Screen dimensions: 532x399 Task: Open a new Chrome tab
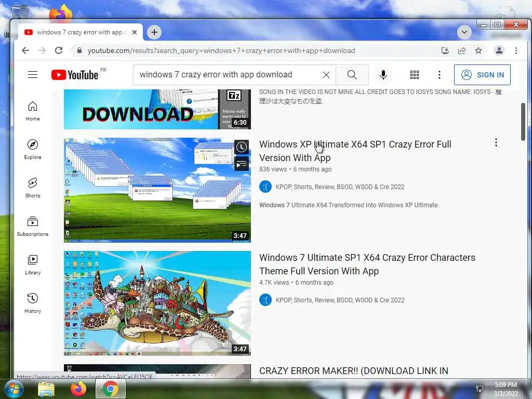(154, 32)
